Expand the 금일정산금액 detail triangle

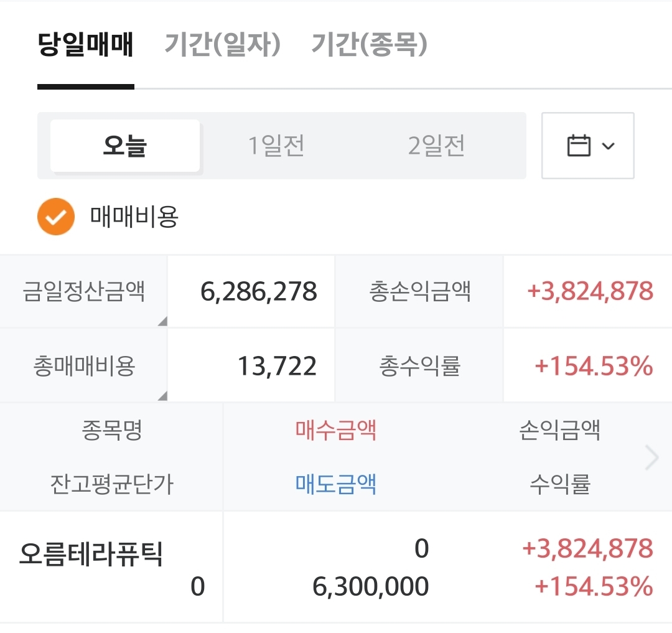162,321
